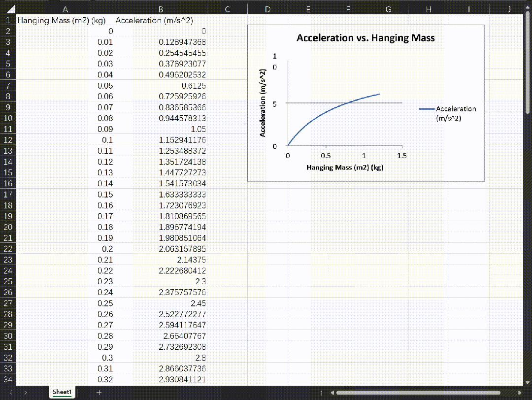The image size is (532, 400).
Task: Select column A header
Action: [65, 9]
